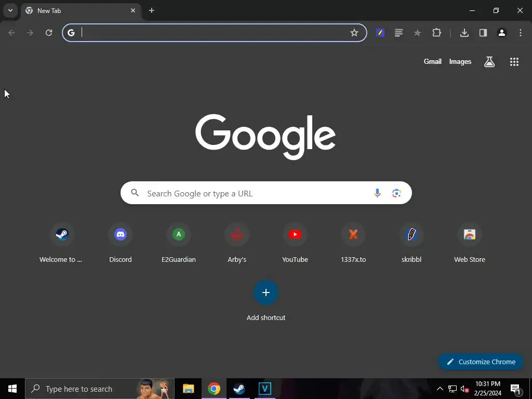The width and height of the screenshot is (532, 399).
Task: Click the Google G icon in address bar
Action: click(x=71, y=33)
